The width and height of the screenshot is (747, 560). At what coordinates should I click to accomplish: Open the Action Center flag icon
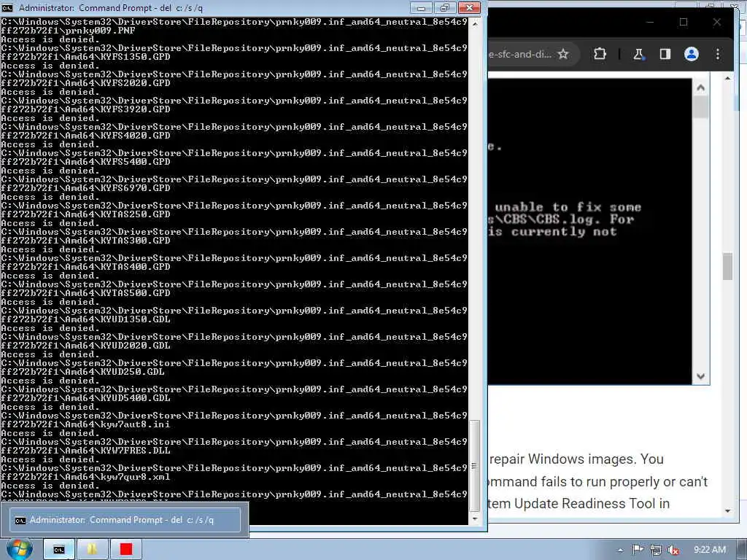pos(638,550)
